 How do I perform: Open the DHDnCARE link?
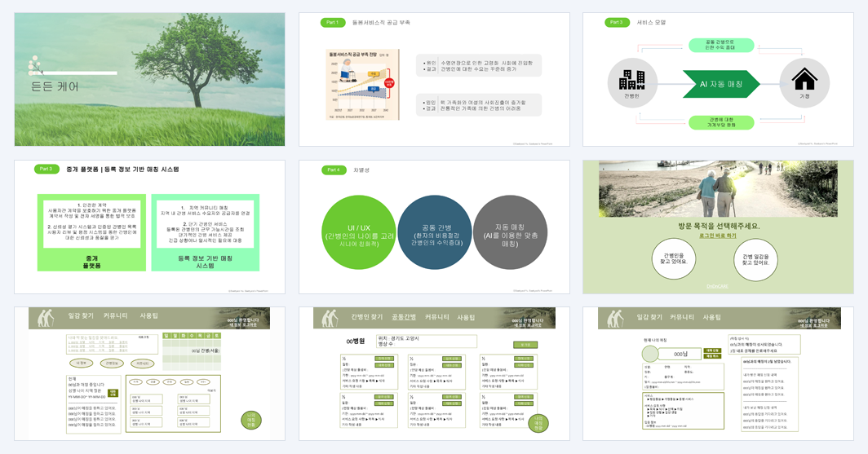(x=718, y=286)
